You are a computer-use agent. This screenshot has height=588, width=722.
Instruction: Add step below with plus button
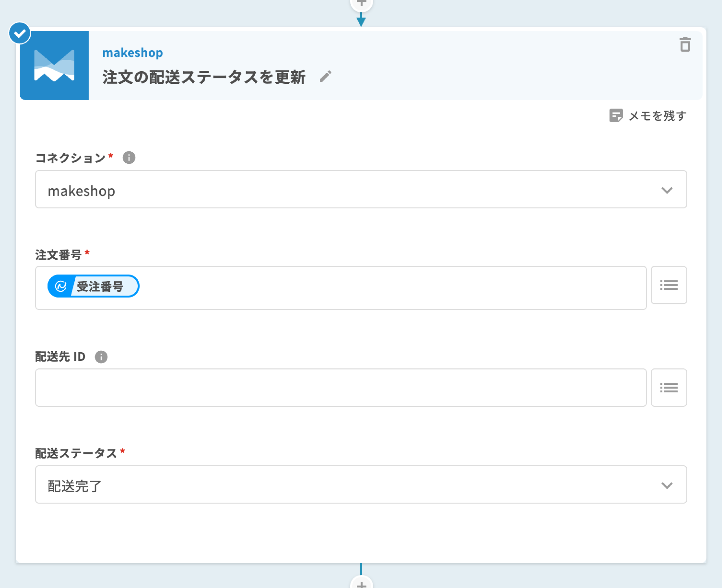361,583
